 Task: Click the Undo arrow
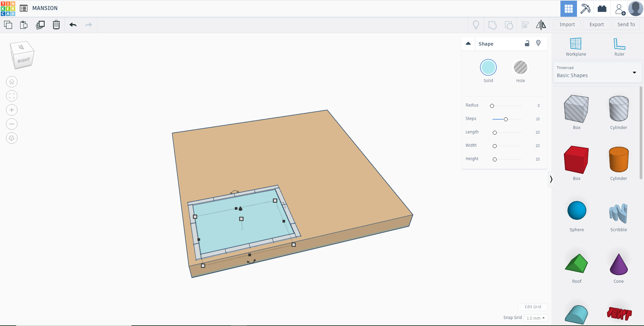tap(73, 25)
